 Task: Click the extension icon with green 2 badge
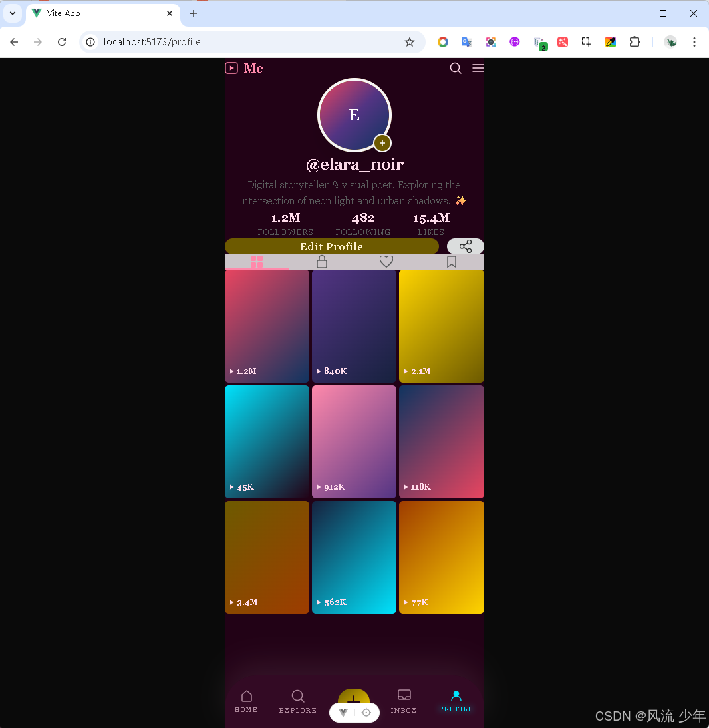click(540, 43)
